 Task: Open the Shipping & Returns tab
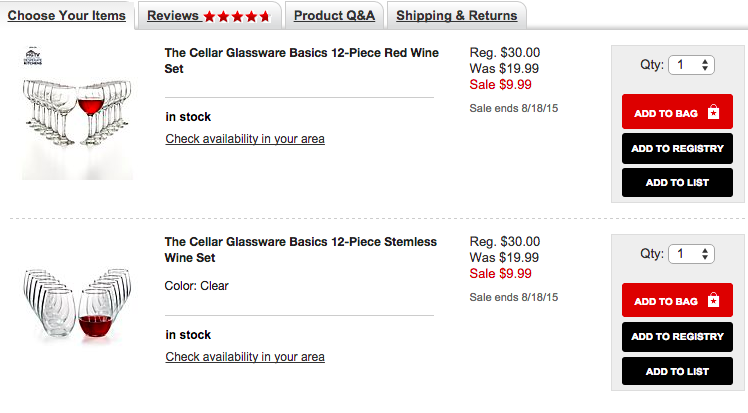coord(456,16)
